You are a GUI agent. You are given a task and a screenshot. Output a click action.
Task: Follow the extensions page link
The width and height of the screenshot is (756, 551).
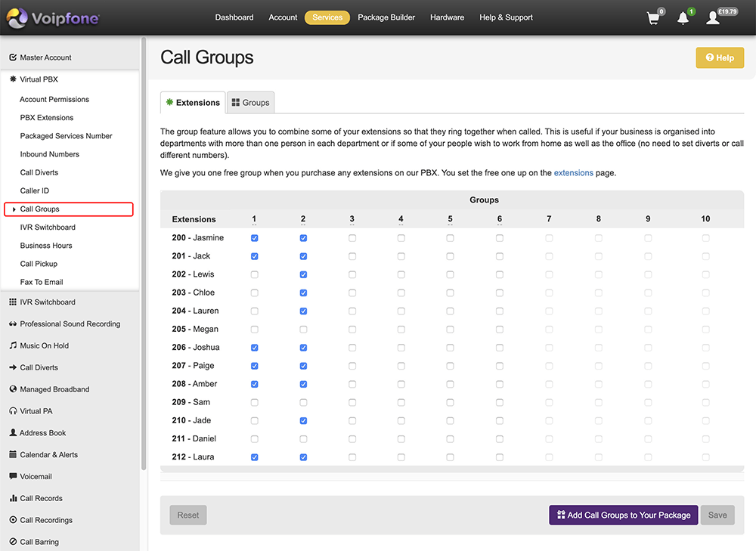tap(573, 173)
